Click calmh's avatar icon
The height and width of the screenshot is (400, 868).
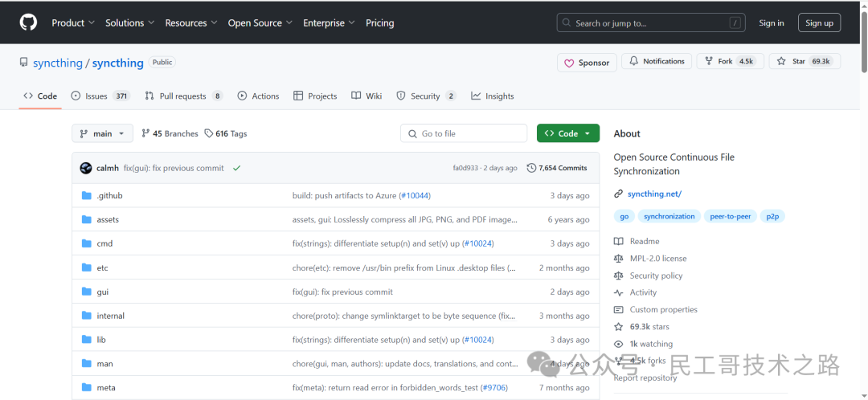coord(86,168)
